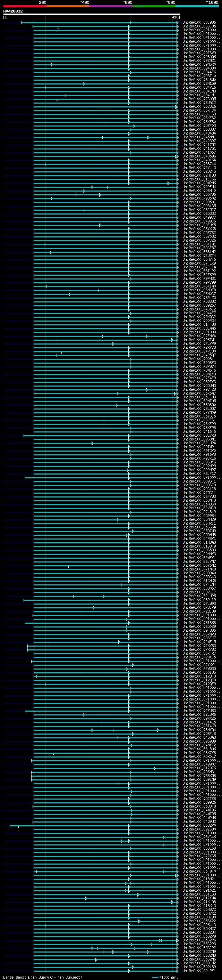The height and width of the screenshot is (980, 222).
Task: Click the UniRef100_Q5FWT0 label
Action: [199, 871]
